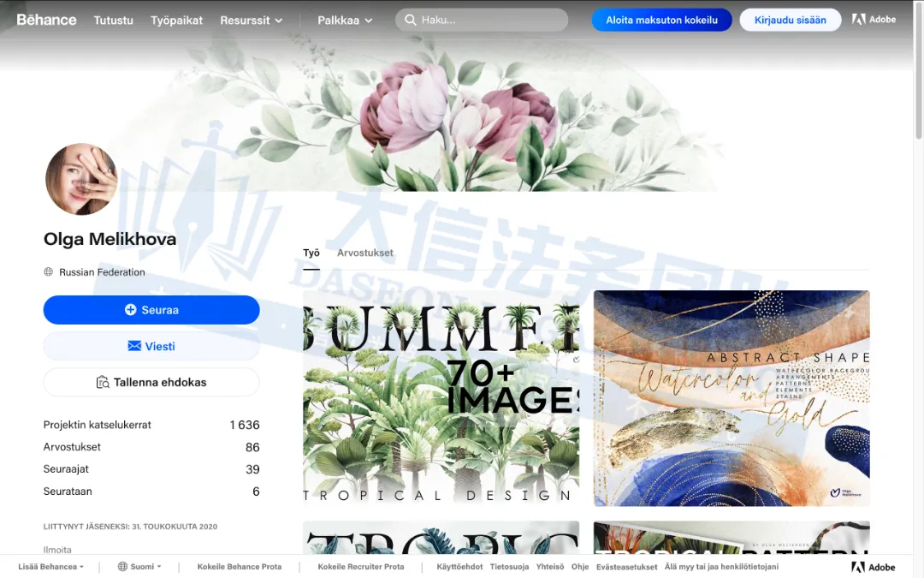Screen dimensions: 924x578
Task: Open the Tropic project thumbnail
Action: 441,537
